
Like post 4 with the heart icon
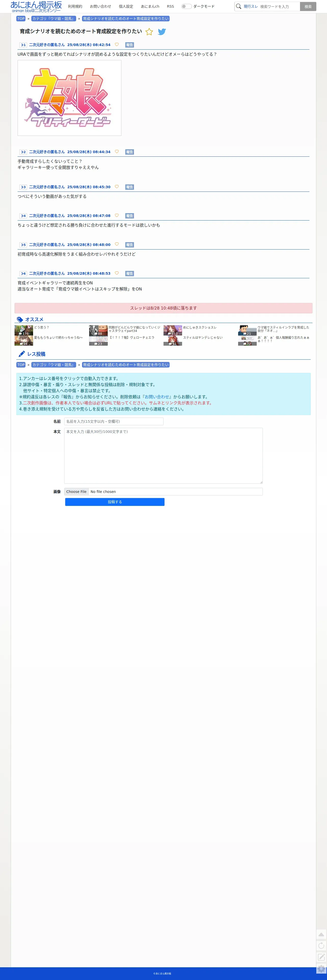117,215
